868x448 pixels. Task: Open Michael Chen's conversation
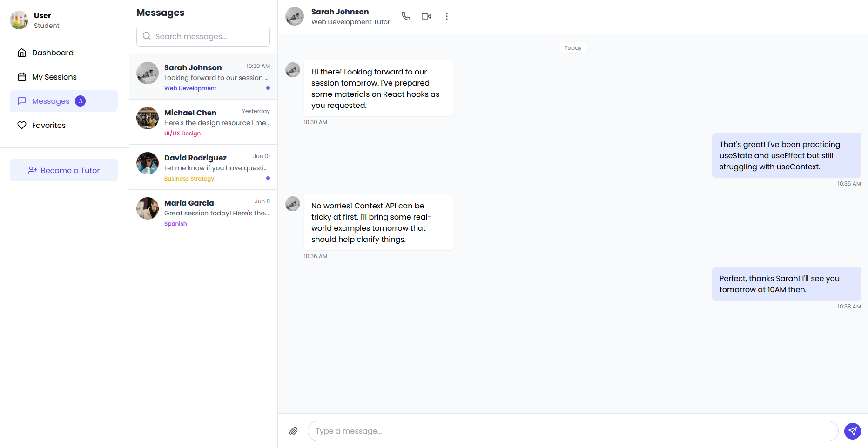(x=203, y=122)
